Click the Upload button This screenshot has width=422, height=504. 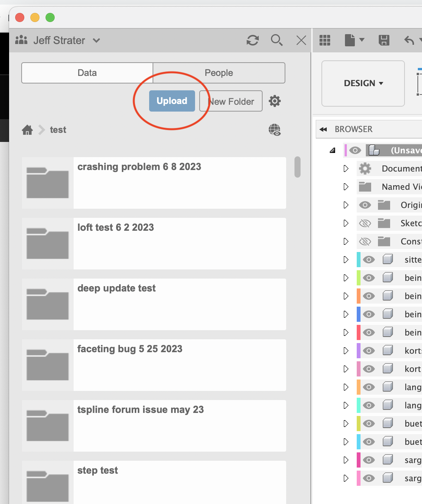(172, 101)
